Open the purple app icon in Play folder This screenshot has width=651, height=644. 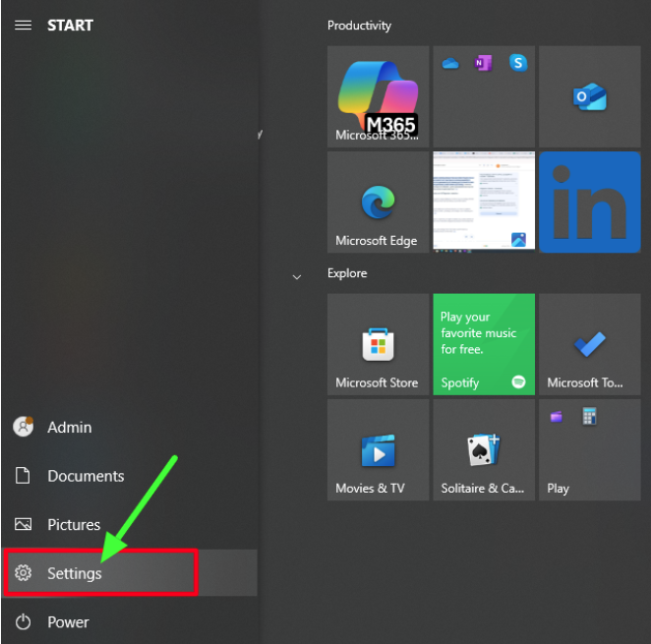557,417
